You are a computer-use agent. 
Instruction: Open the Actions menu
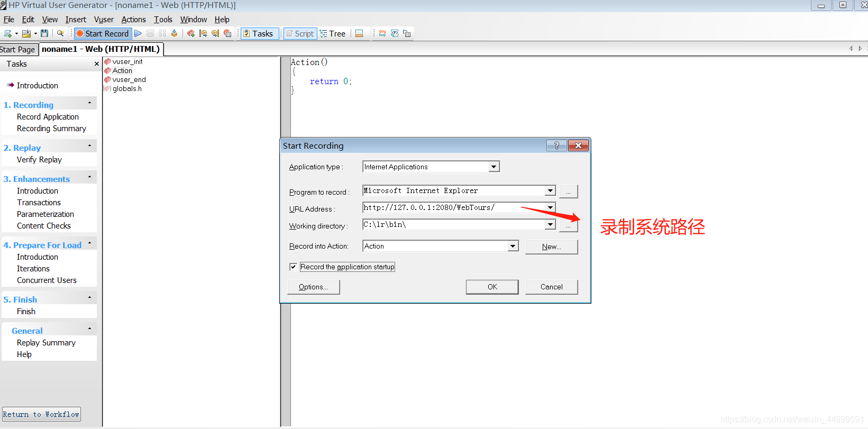[x=133, y=20]
